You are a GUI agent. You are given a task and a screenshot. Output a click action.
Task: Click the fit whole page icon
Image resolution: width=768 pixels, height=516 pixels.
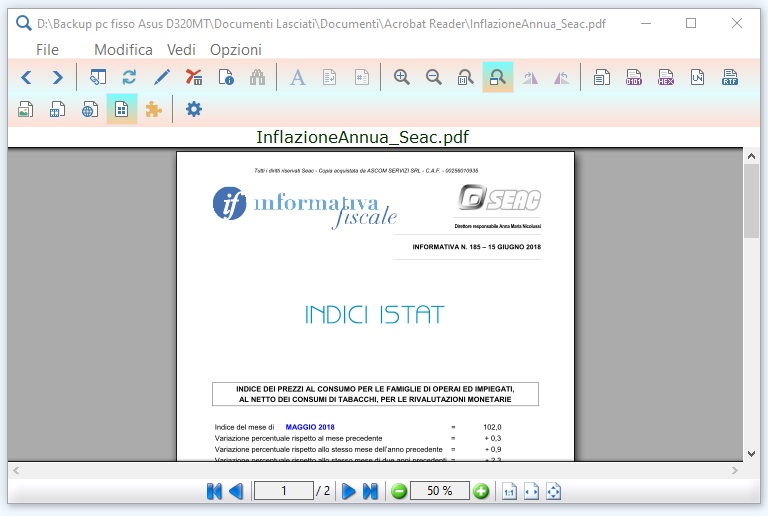point(553,491)
